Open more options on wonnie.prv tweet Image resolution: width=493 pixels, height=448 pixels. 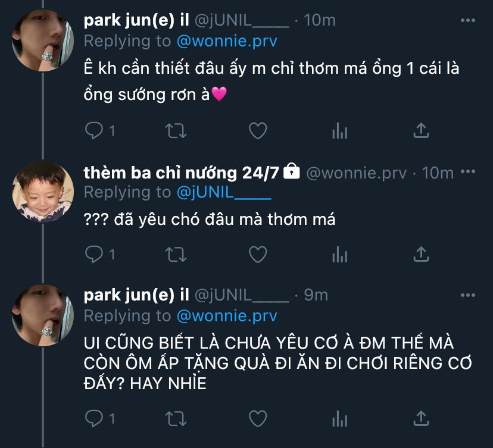pyautogui.click(x=468, y=173)
